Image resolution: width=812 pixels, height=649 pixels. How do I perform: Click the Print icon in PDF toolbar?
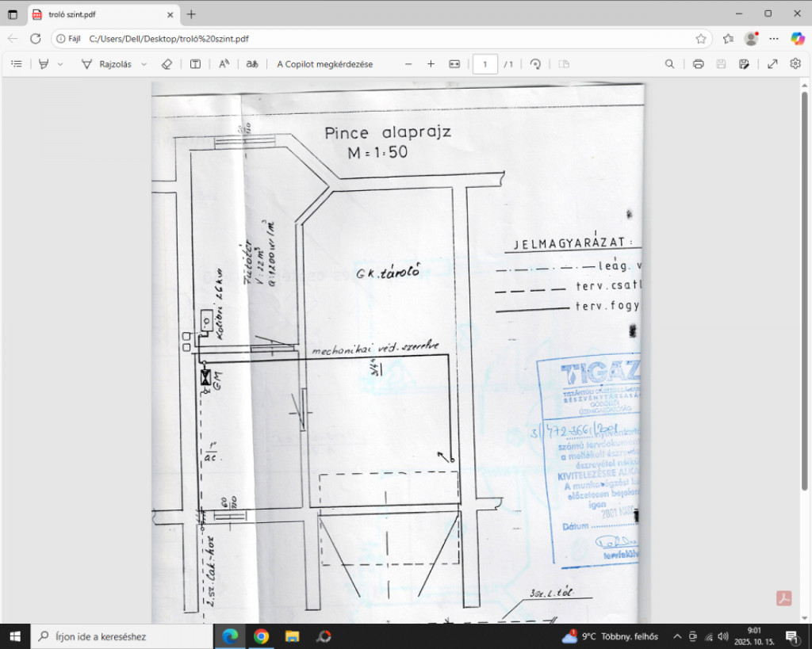pos(698,64)
